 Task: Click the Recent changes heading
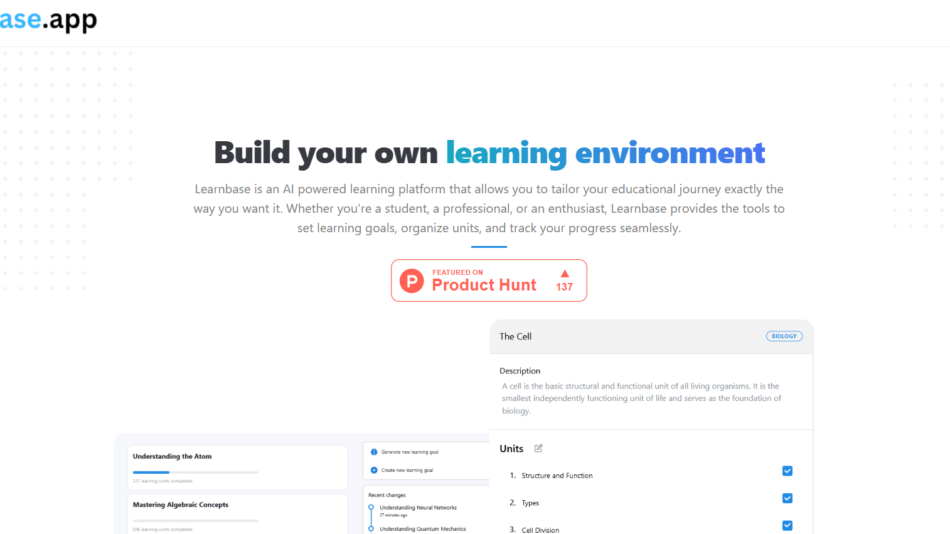(x=387, y=495)
